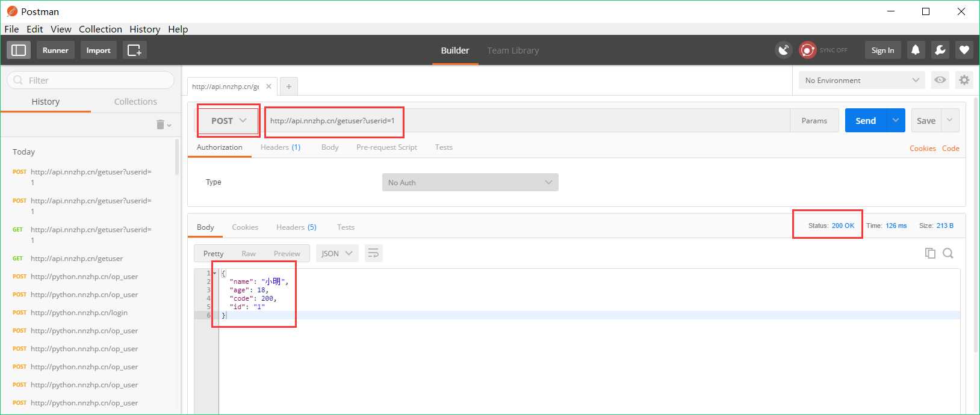Open the wrench settings icon
The image size is (980, 415).
[x=940, y=50]
